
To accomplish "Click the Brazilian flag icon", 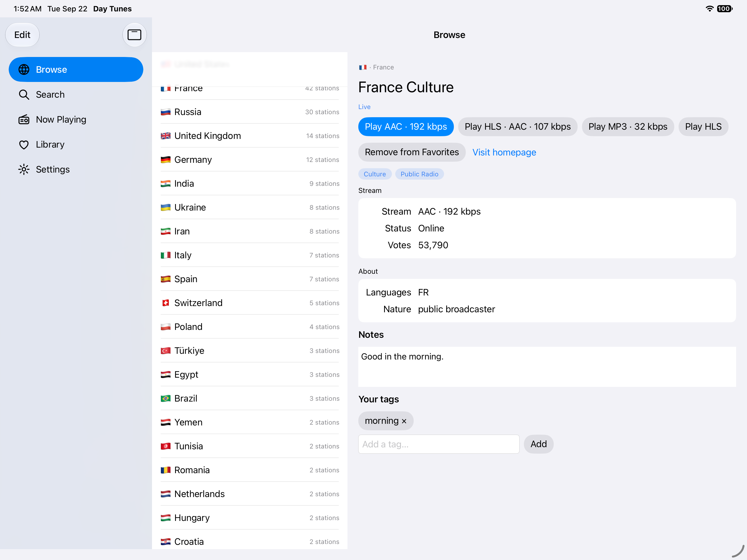I will point(166,399).
